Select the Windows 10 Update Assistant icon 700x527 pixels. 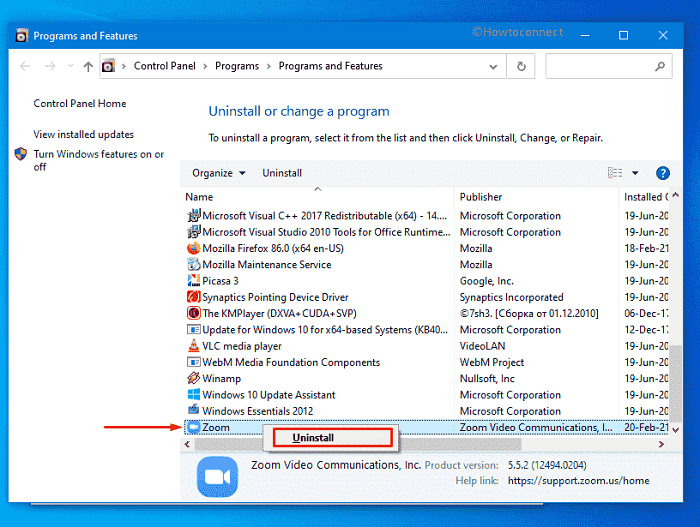[193, 394]
